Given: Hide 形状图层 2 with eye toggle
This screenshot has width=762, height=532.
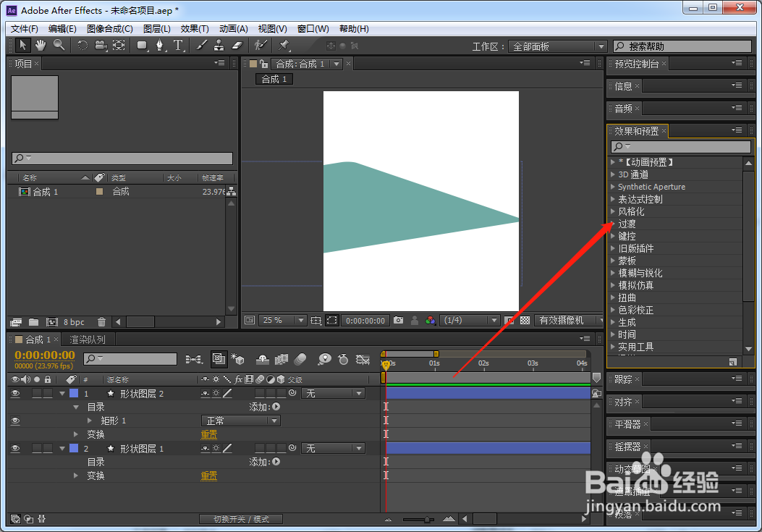Looking at the screenshot, I should pyautogui.click(x=15, y=394).
